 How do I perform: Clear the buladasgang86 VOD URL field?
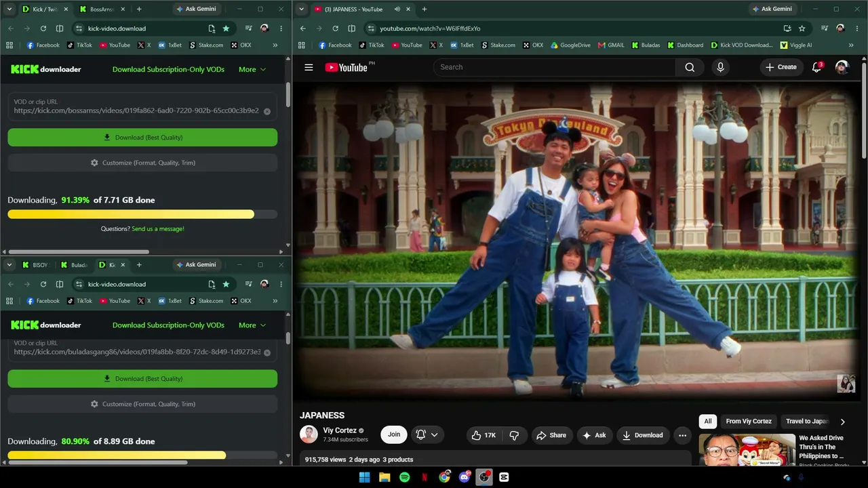pyautogui.click(x=267, y=352)
